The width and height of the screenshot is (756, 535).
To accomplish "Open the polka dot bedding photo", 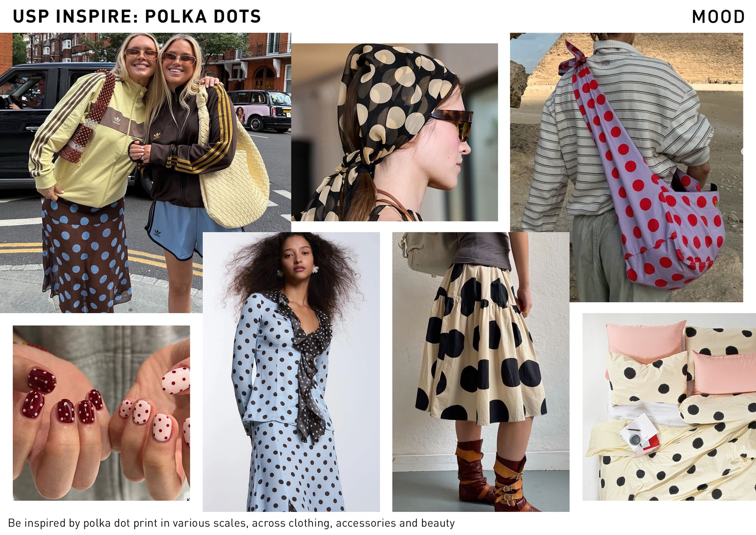I will 669,407.
